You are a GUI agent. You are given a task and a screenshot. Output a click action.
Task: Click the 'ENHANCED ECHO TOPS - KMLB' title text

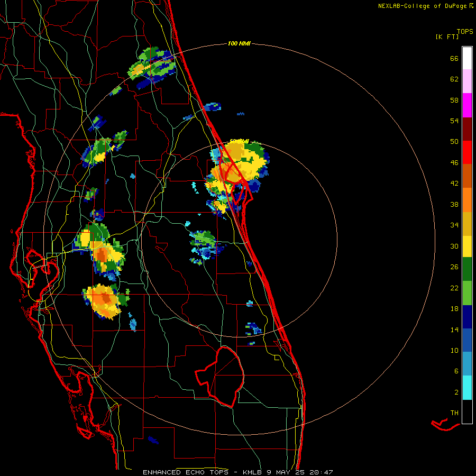pyautogui.click(x=202, y=472)
